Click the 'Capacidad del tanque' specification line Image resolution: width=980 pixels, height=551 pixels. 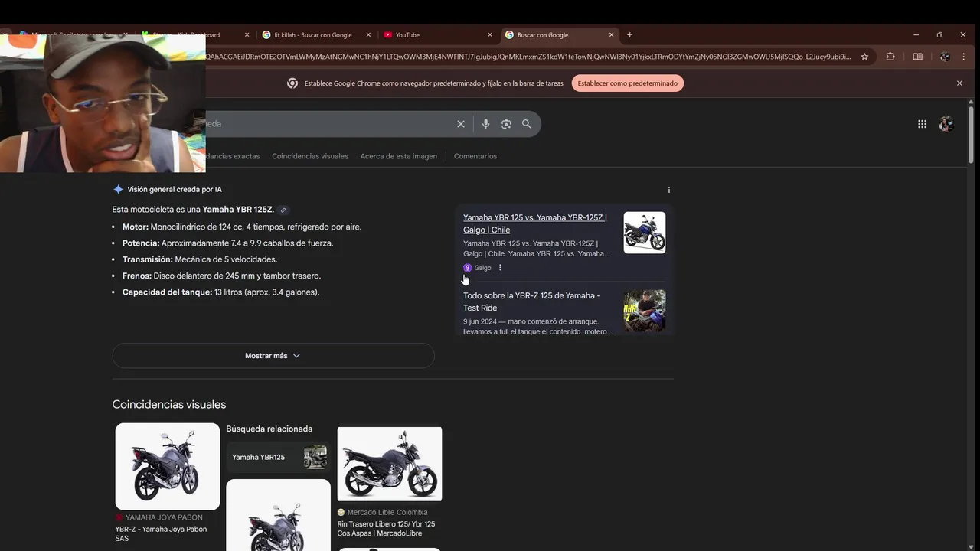pyautogui.click(x=220, y=292)
